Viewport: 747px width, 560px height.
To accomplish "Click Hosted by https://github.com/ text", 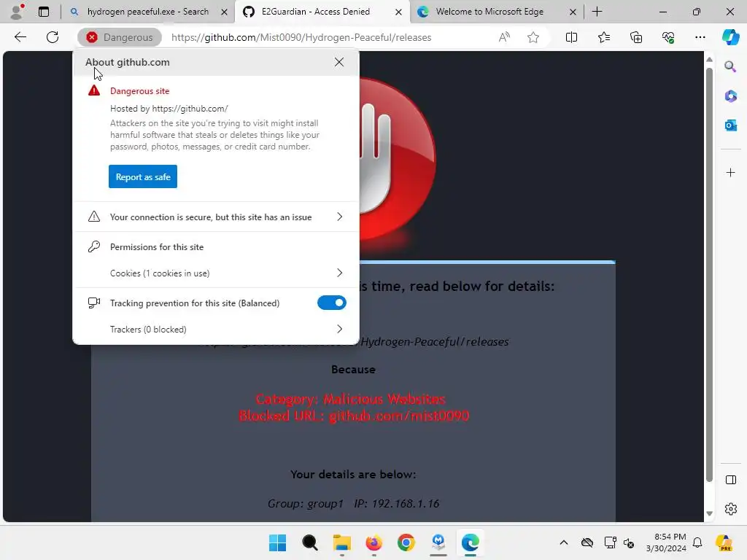I will pyautogui.click(x=169, y=109).
